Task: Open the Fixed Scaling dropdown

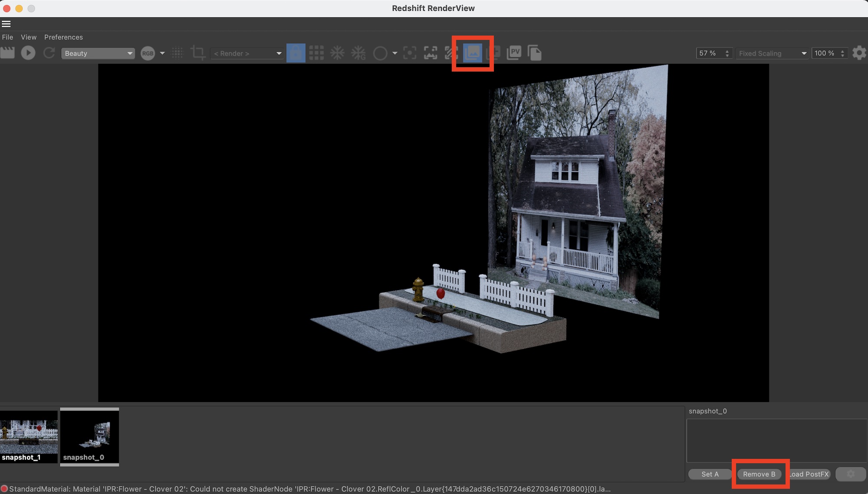Action: click(772, 53)
